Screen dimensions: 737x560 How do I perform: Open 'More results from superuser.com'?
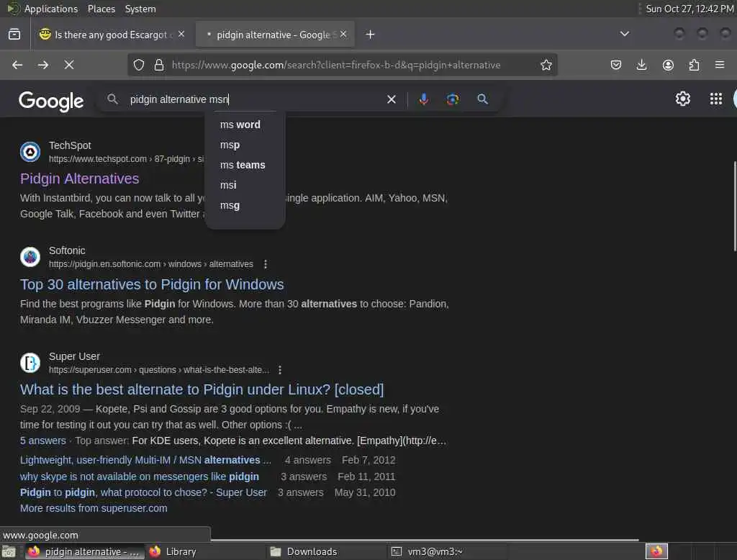[94, 508]
